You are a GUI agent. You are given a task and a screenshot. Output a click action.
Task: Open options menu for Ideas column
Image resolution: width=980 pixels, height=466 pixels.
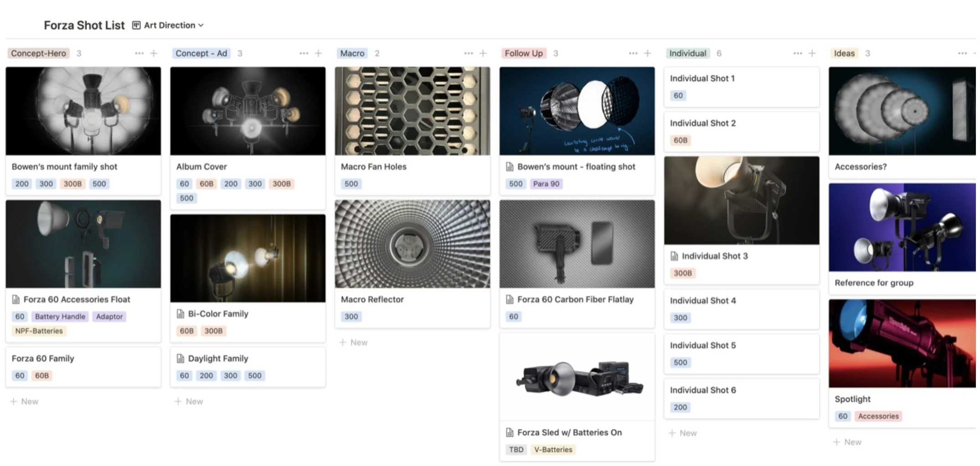click(962, 53)
